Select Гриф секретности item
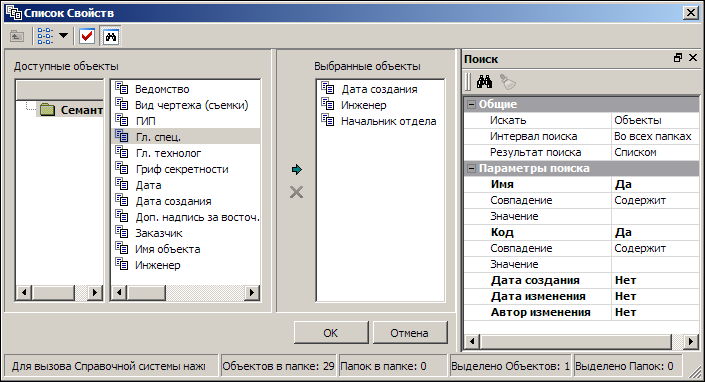Screen dimensions: 705x382 [x=182, y=169]
